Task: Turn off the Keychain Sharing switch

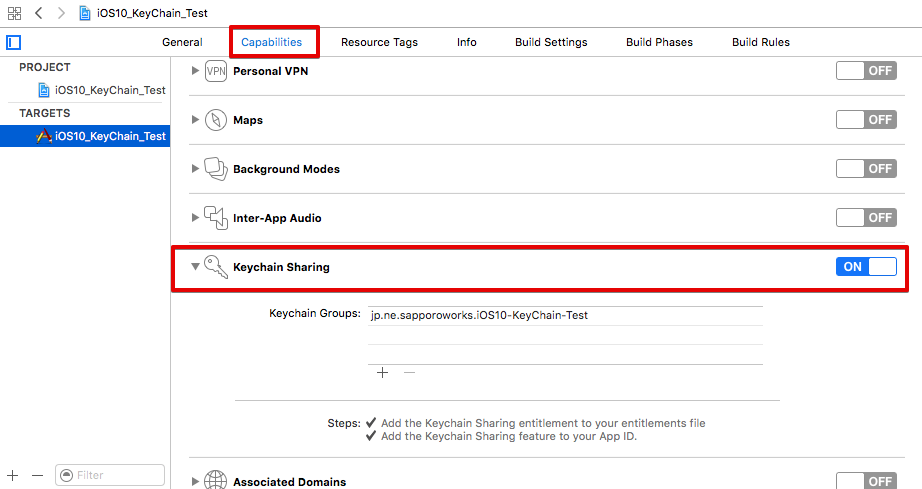Action: (x=866, y=267)
